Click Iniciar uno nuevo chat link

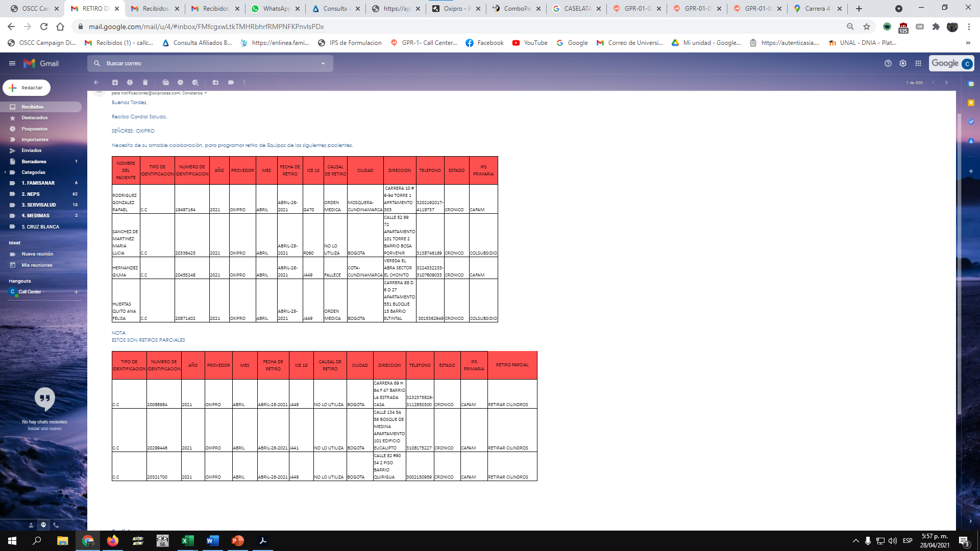pyautogui.click(x=44, y=429)
